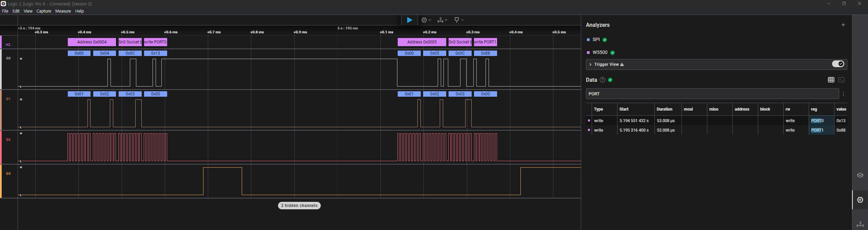This screenshot has height=230, width=868.
Task: Add a measurement using the toolbar ruler icon
Action: coord(442,20)
